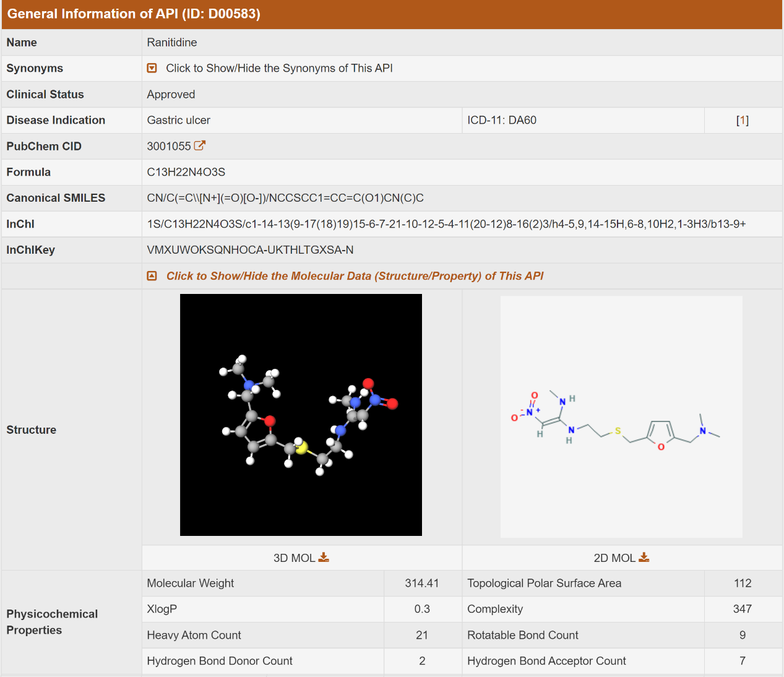Collapse the Molecular Data arrow icon
The image size is (784, 677).
pos(152,276)
